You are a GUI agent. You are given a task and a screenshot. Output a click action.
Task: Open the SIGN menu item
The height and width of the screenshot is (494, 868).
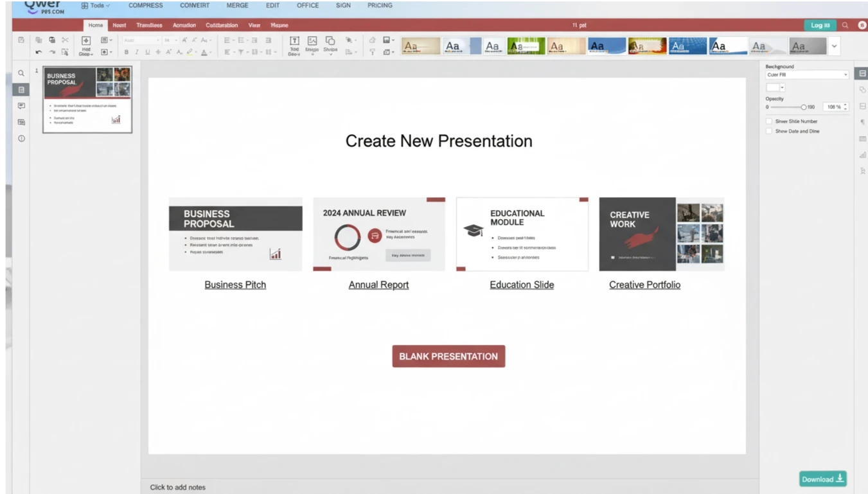(343, 5)
